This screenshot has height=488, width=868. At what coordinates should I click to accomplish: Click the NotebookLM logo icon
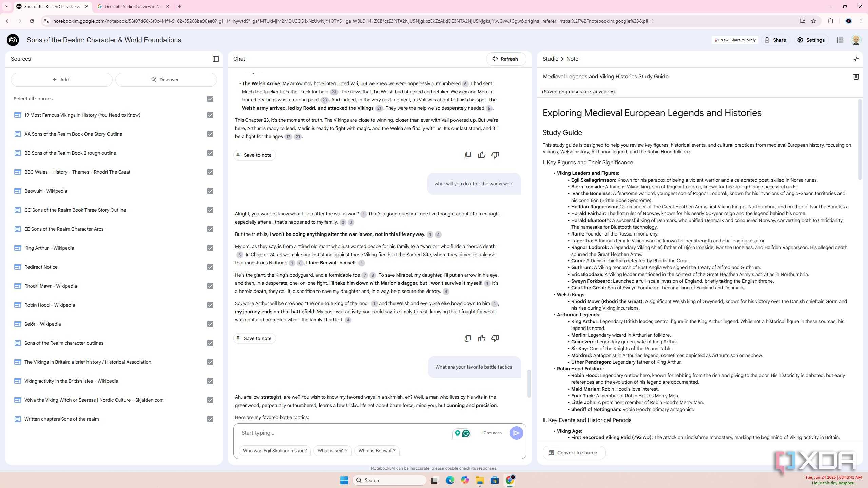point(13,40)
